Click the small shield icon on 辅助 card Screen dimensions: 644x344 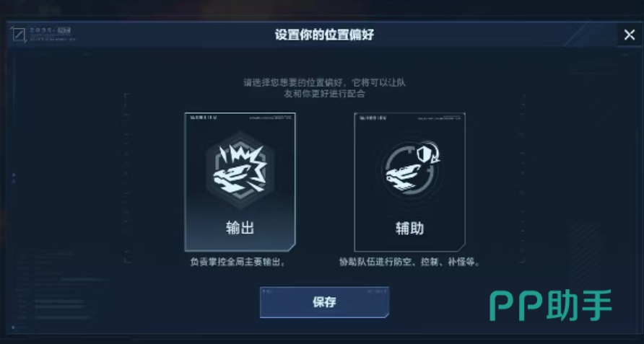click(x=424, y=154)
